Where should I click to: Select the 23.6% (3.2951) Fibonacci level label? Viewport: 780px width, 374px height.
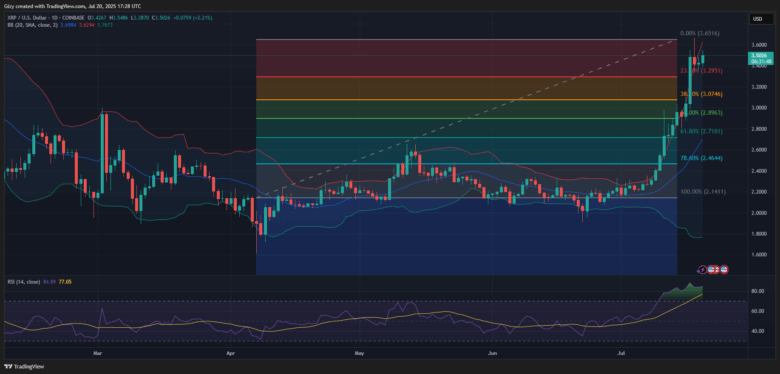(x=701, y=71)
